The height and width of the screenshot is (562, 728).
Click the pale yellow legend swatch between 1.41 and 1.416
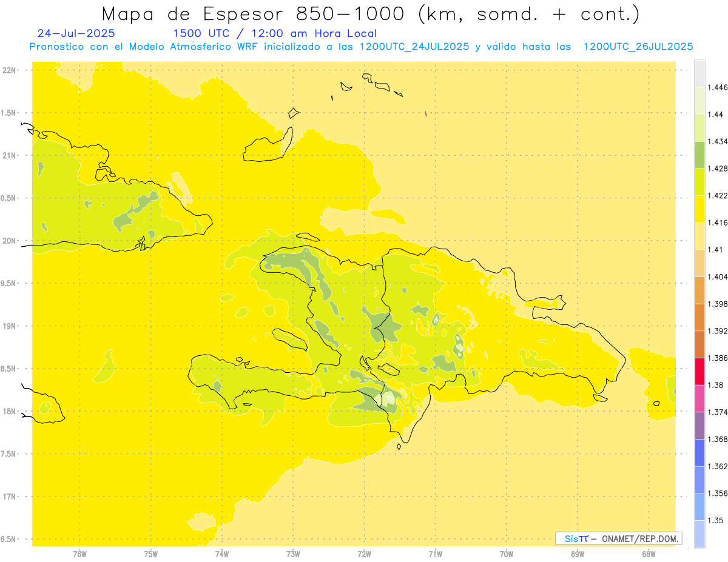click(700, 236)
